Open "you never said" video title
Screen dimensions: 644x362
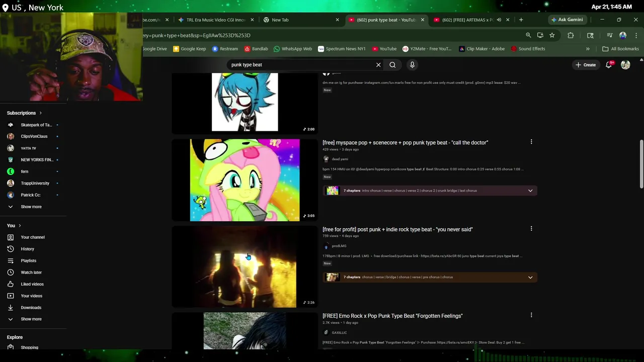(397, 229)
